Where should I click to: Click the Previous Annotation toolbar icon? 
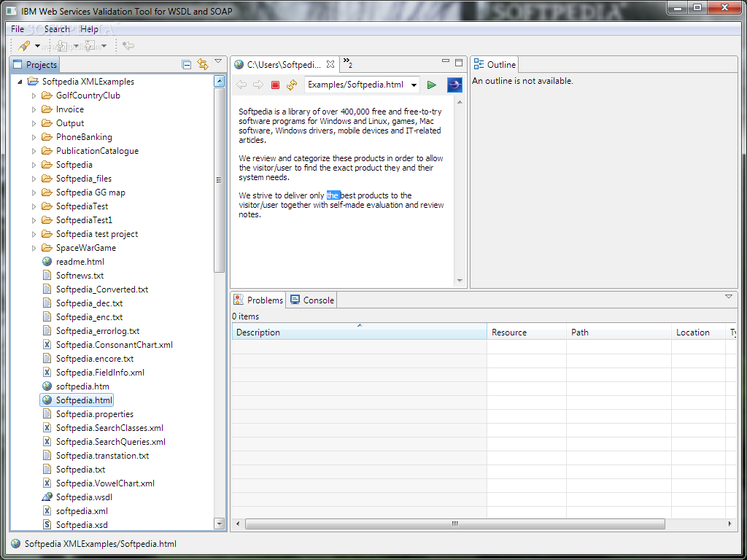click(90, 46)
